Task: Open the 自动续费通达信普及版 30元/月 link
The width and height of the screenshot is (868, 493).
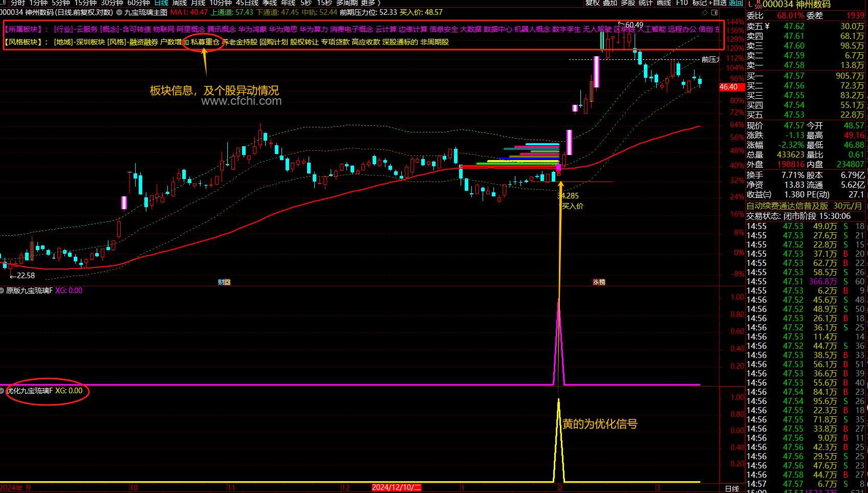Action: (x=804, y=206)
